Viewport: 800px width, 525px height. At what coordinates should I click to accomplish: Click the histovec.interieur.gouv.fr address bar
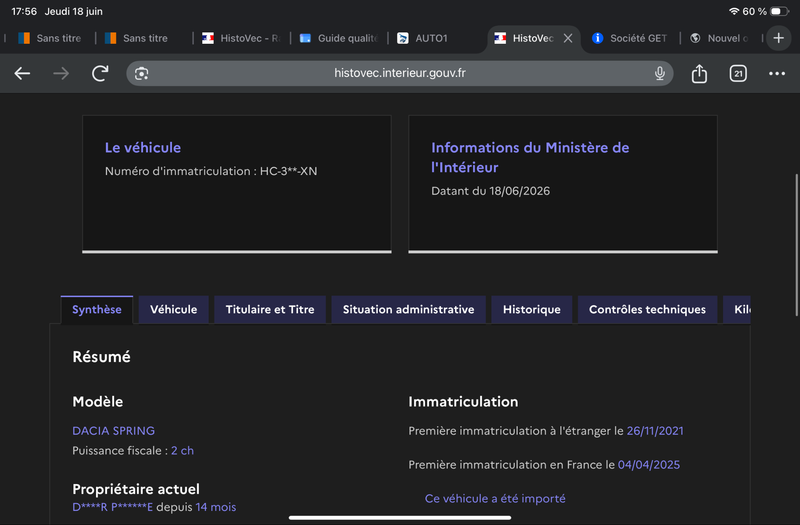(x=399, y=73)
